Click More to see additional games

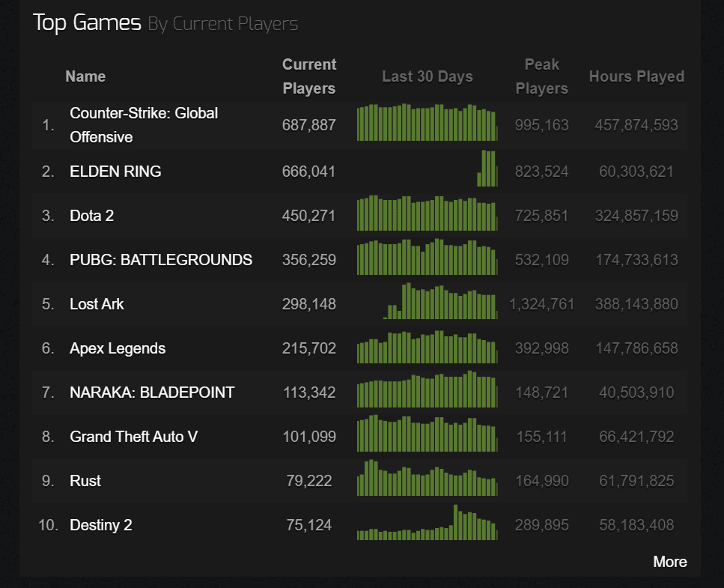point(669,562)
